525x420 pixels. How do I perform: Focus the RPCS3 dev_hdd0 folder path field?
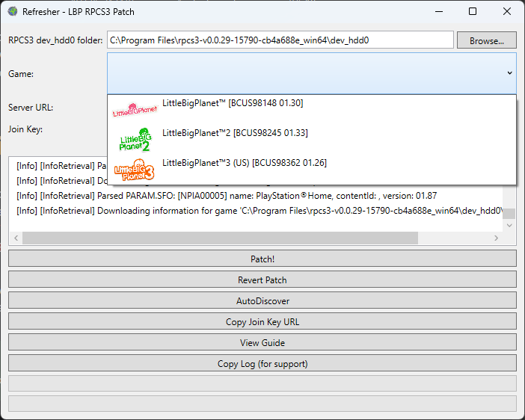click(280, 40)
